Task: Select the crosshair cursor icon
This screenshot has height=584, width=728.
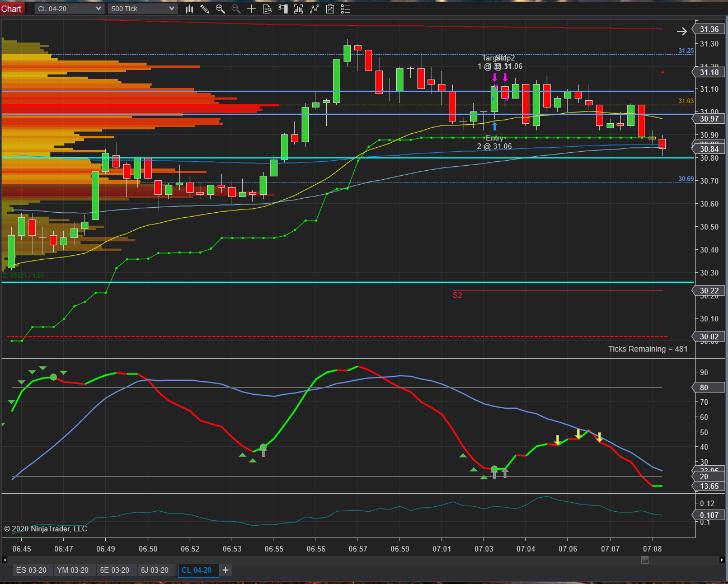Action: 251,8
